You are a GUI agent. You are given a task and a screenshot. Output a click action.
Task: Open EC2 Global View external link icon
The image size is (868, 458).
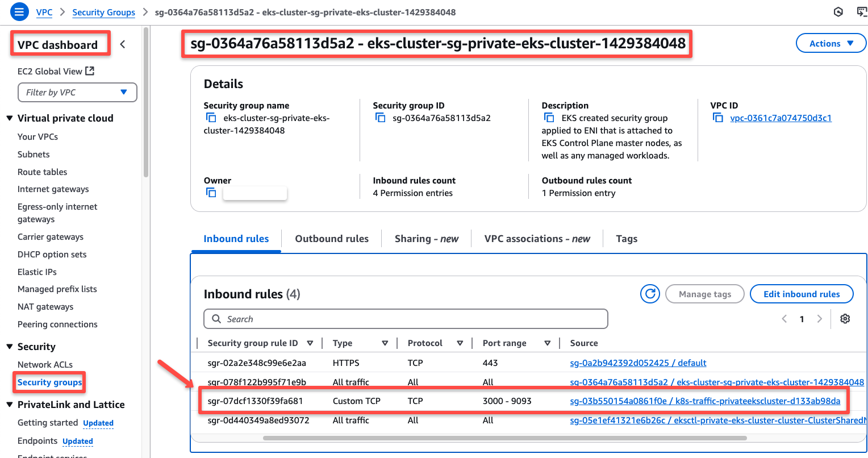(90, 71)
